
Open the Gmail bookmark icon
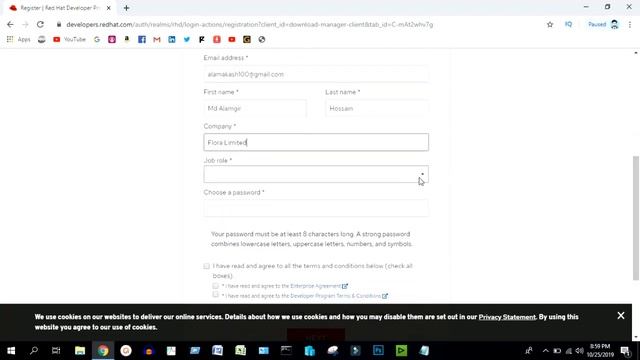click(157, 40)
